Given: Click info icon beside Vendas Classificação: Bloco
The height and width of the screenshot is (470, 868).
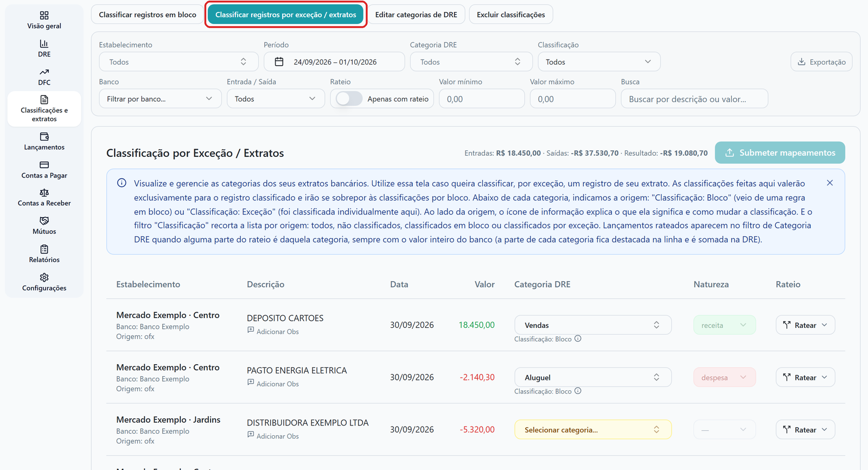Looking at the screenshot, I should pyautogui.click(x=578, y=339).
